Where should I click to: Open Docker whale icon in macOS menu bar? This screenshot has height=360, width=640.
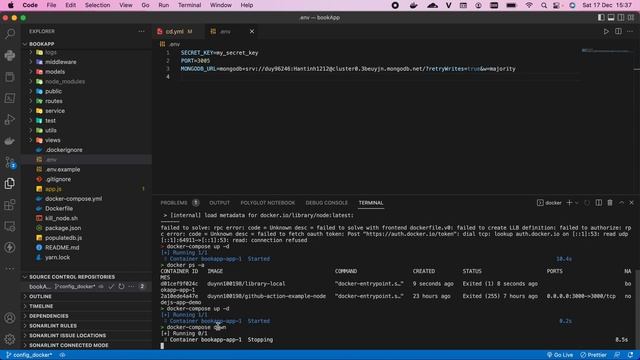[x=413, y=5]
